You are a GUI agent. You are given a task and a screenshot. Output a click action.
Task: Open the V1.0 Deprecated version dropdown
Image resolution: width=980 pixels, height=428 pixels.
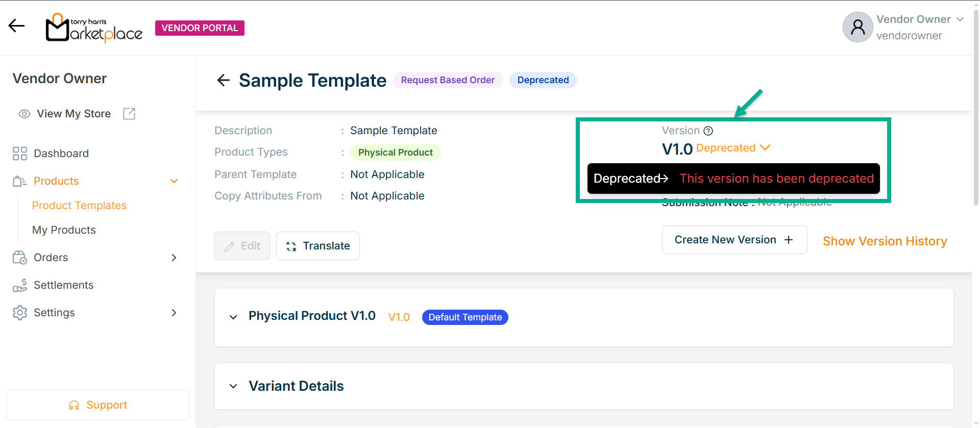point(765,148)
